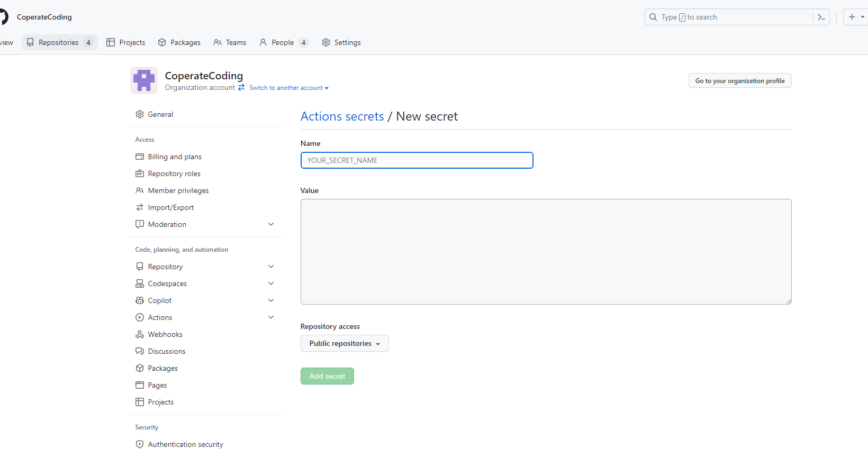868x449 pixels.
Task: Click the Copilot sidebar icon
Action: pyautogui.click(x=140, y=300)
